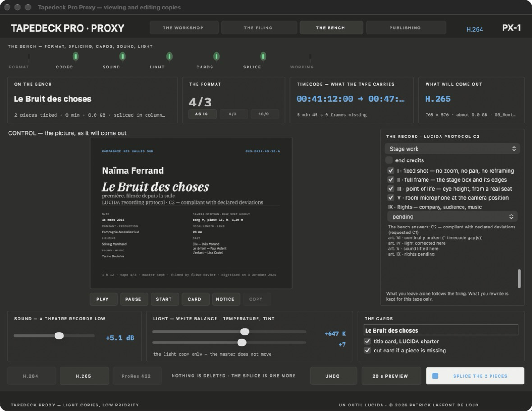Choose the 16/9 format option

(265, 114)
